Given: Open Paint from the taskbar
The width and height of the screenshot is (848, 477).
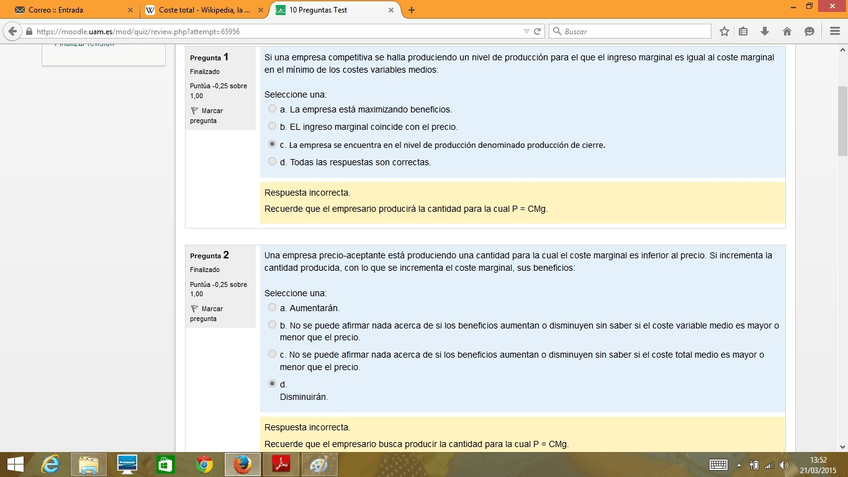Looking at the screenshot, I should click(x=319, y=465).
